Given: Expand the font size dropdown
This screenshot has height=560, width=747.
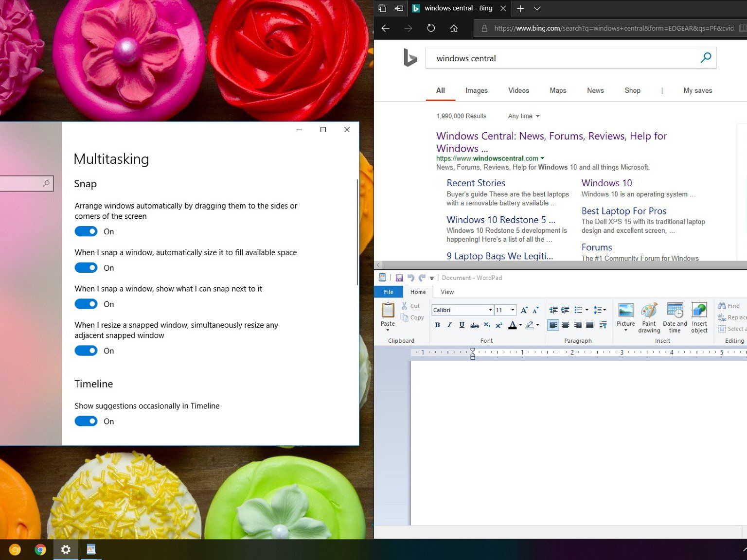Looking at the screenshot, I should [x=513, y=310].
